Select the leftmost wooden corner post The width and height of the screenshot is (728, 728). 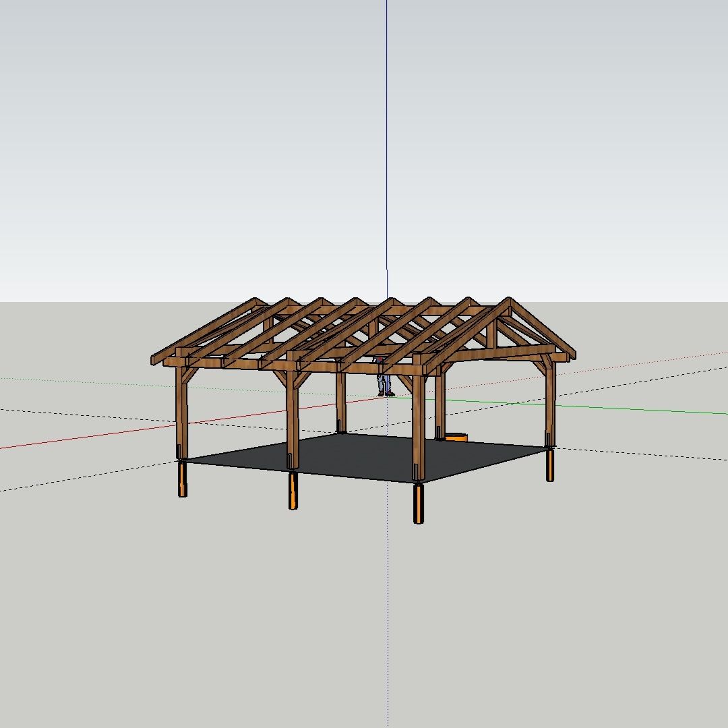[182, 413]
